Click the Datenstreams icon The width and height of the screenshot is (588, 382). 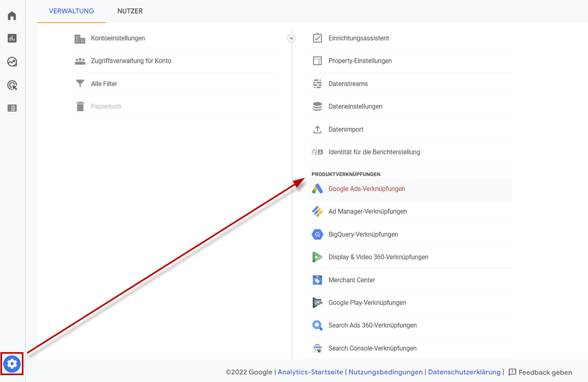point(317,84)
